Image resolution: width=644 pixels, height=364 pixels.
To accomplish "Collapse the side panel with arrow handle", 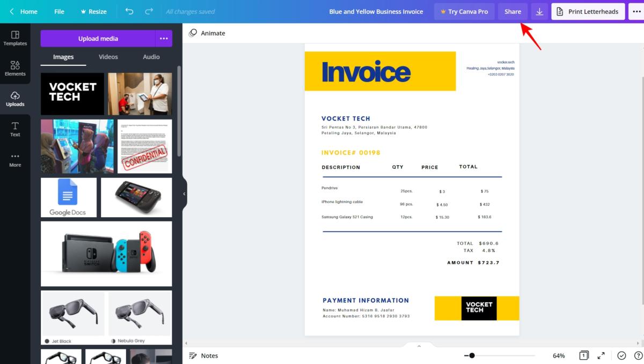I will (x=184, y=194).
